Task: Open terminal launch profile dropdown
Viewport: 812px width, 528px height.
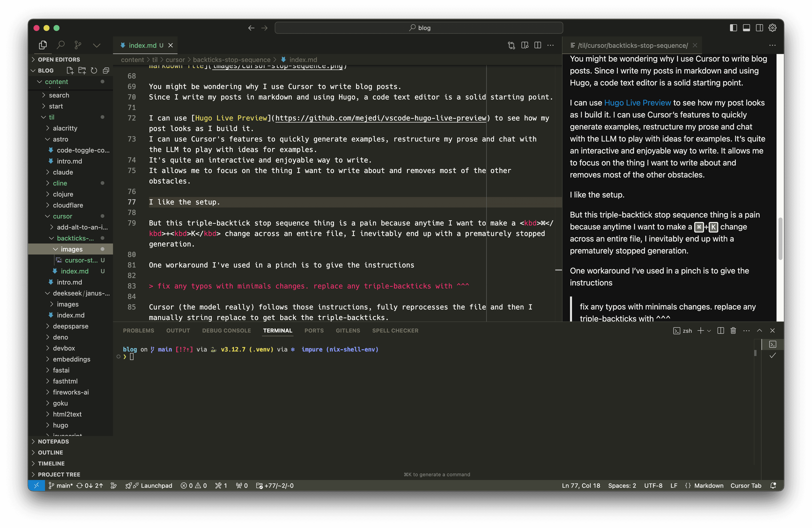Action: click(x=709, y=331)
